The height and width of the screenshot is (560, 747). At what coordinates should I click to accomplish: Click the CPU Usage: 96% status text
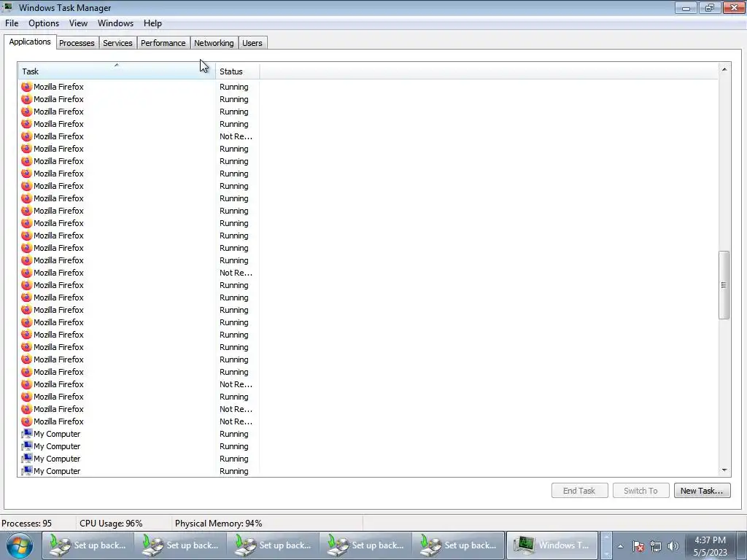tap(111, 524)
